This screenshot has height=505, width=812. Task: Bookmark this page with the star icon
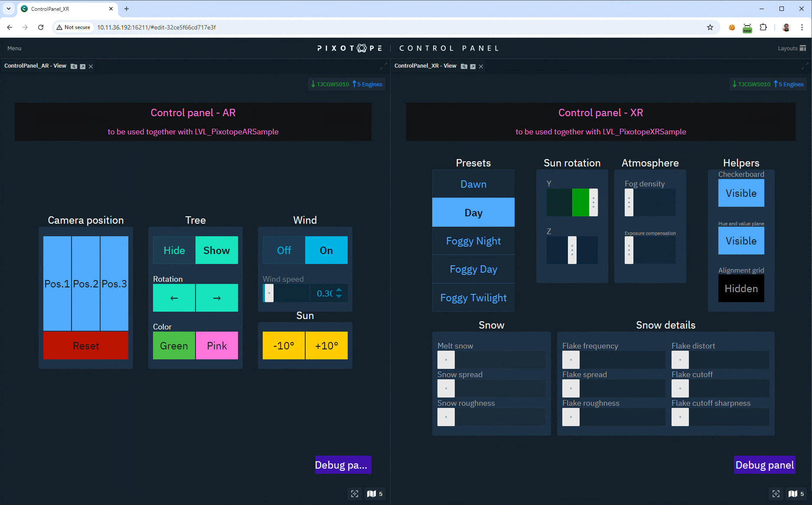(710, 27)
